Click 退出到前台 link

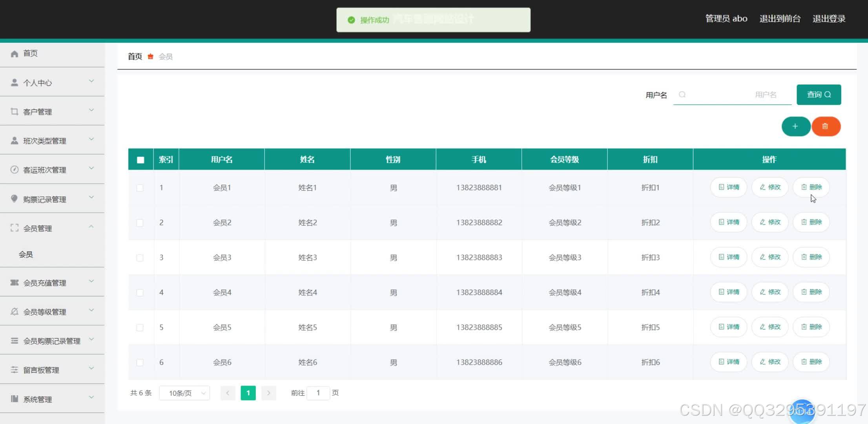(780, 18)
